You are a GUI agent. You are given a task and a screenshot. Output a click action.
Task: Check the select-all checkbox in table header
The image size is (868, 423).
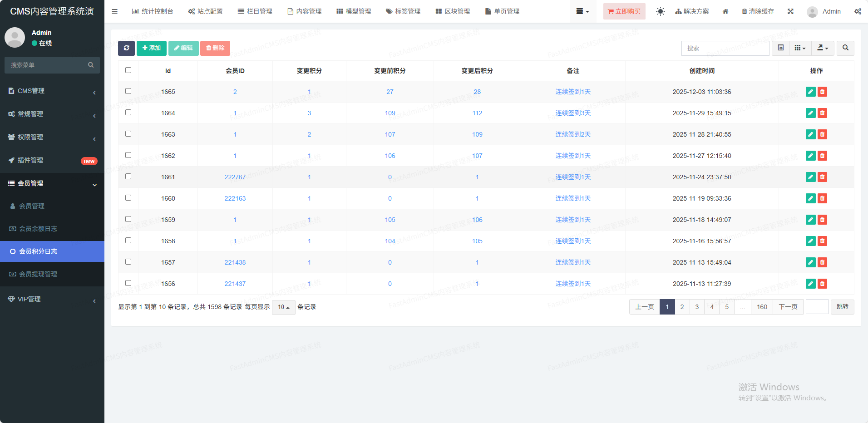tap(128, 70)
